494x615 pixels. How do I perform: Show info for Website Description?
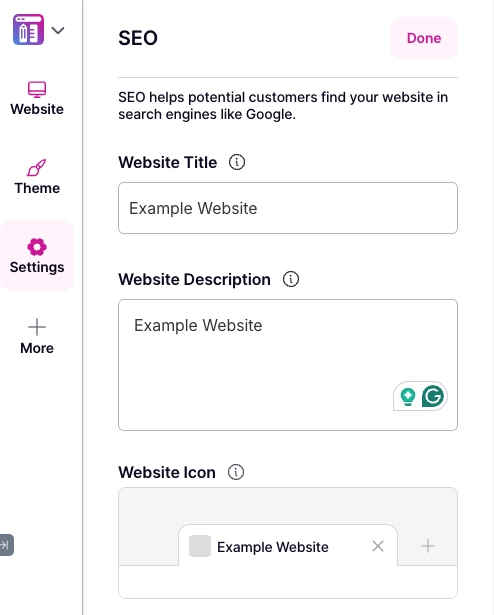291,279
